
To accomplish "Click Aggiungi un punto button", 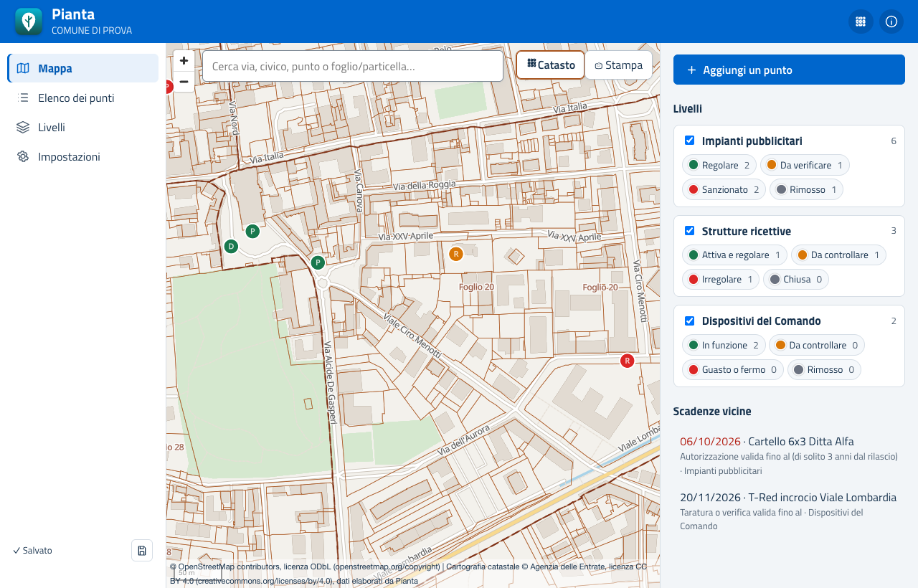I will pyautogui.click(x=789, y=70).
